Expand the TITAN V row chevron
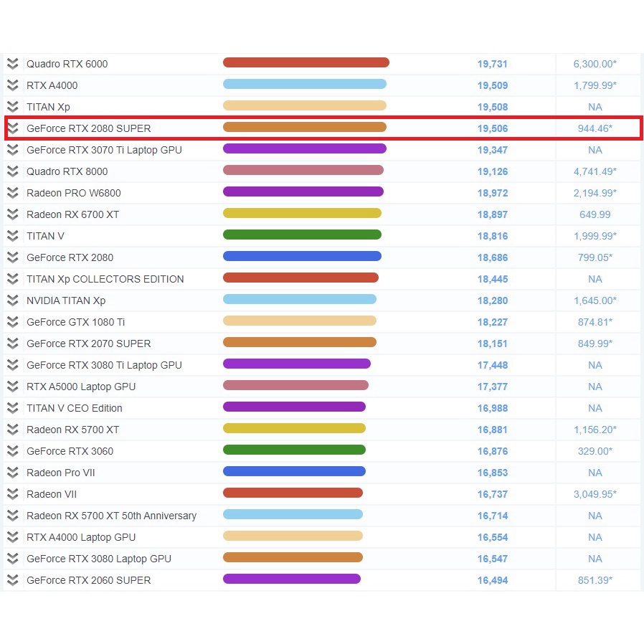This screenshot has height=644, width=644. point(13,236)
